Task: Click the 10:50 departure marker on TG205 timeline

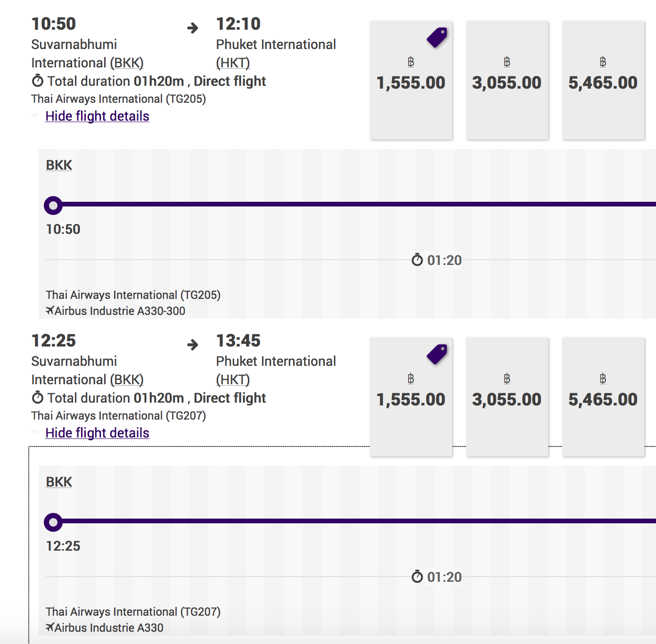Action: [53, 206]
